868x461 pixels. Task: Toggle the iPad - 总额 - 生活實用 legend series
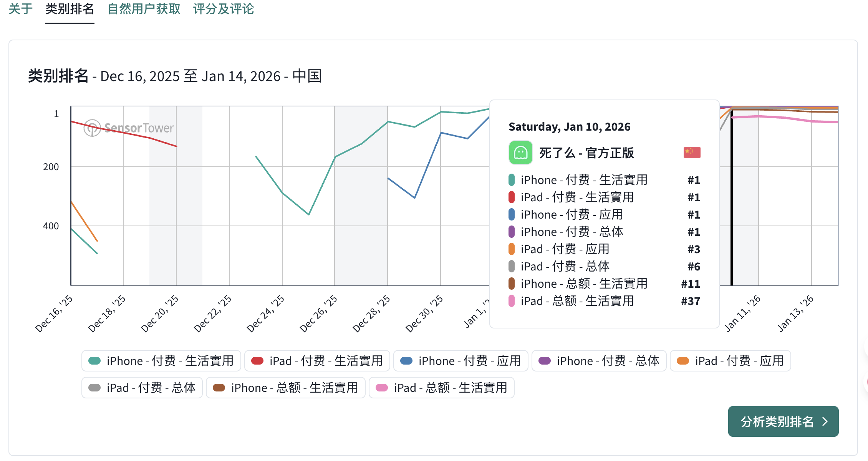(441, 388)
